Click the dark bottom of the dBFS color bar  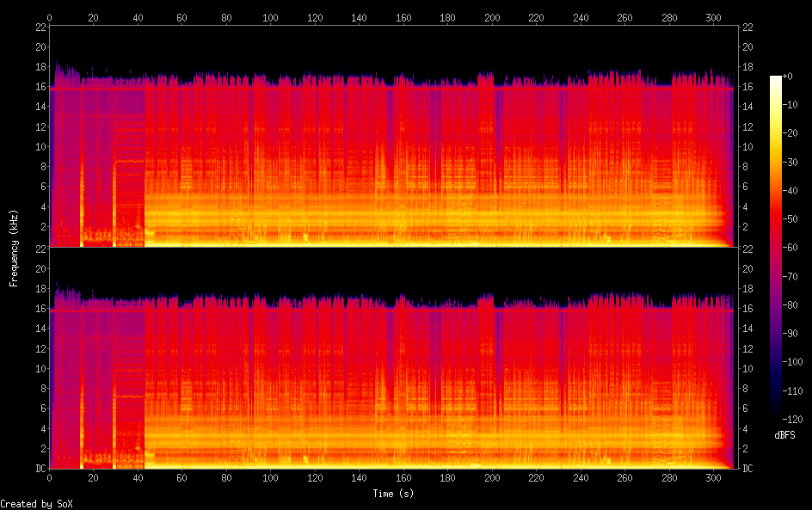coord(776,415)
